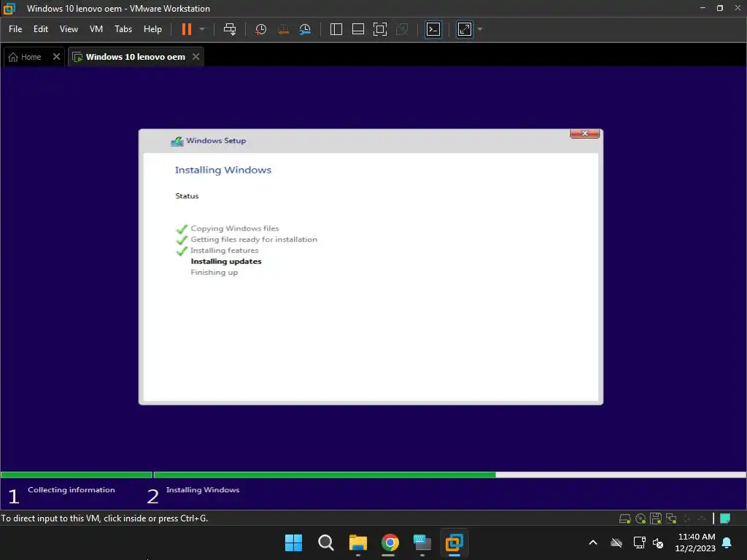Click the VMware Workstation taskbar icon
This screenshot has height=560, width=747.
(x=454, y=542)
